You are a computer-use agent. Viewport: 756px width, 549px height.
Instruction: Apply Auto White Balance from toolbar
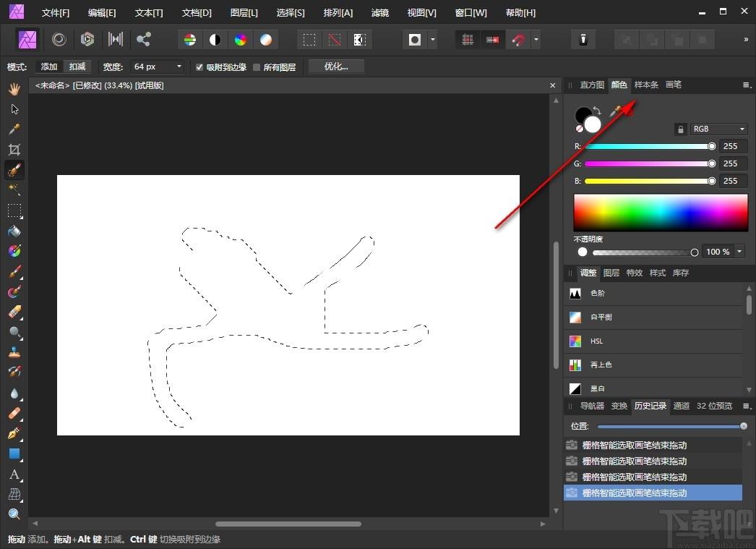(266, 40)
